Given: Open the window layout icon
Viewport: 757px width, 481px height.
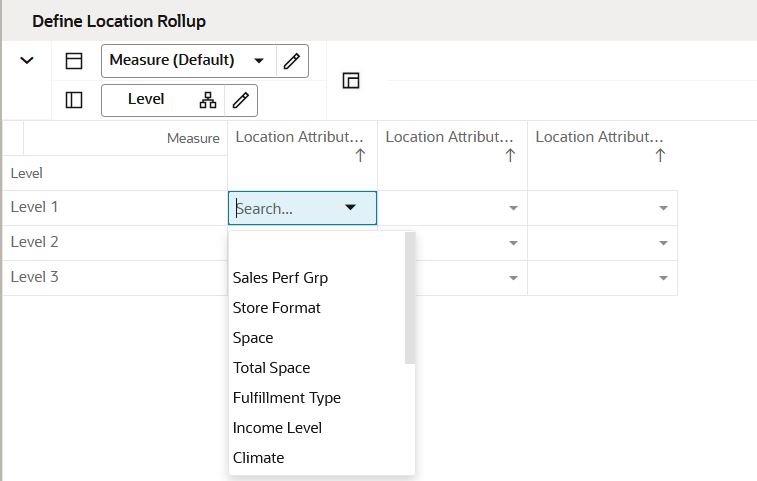Looking at the screenshot, I should coord(351,81).
